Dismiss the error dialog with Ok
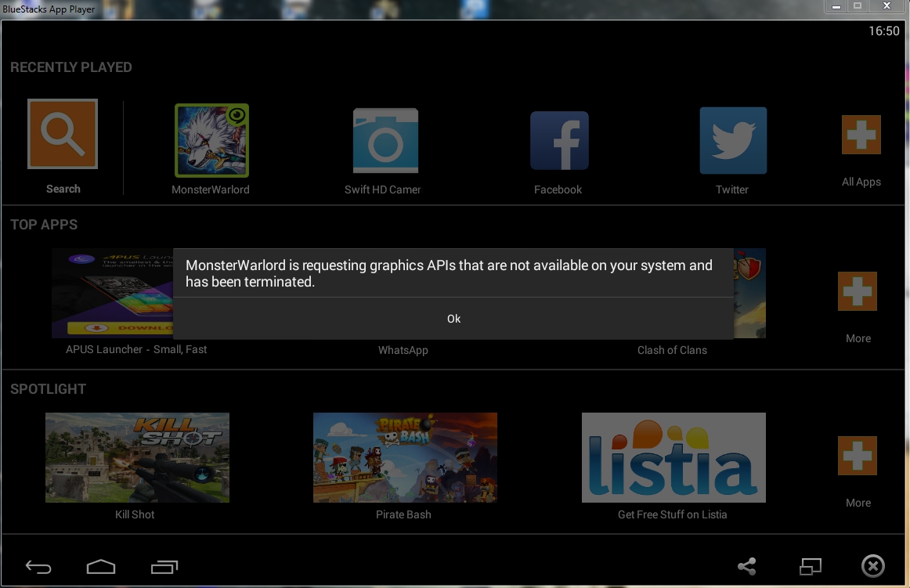 pos(453,319)
